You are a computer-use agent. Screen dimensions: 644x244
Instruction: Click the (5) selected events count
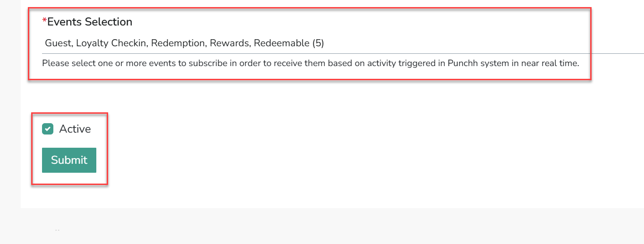[318, 43]
